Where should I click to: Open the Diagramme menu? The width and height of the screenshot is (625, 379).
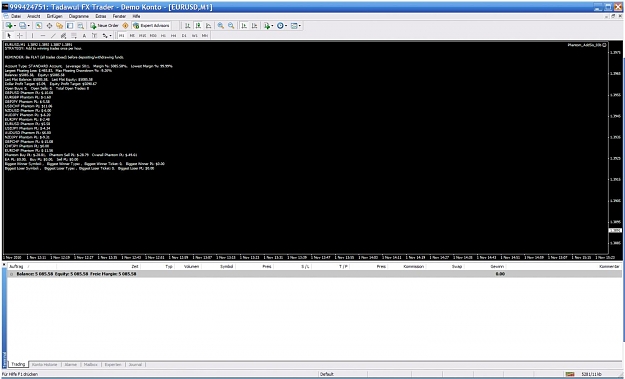click(x=79, y=16)
